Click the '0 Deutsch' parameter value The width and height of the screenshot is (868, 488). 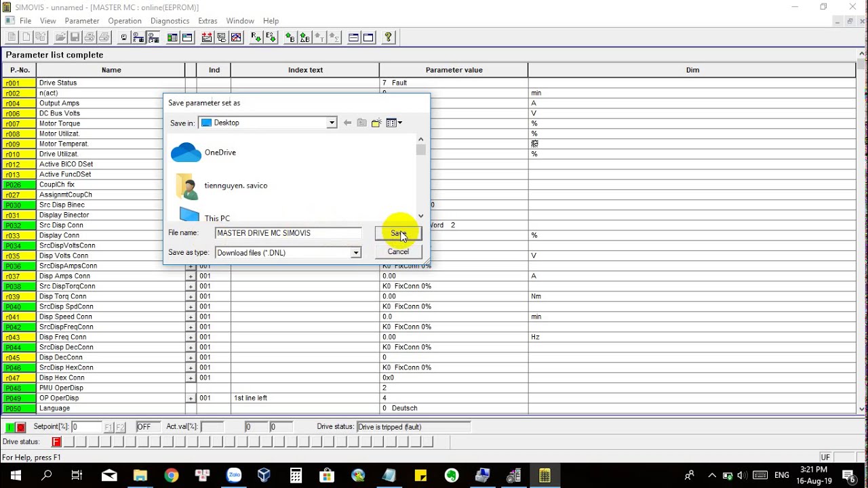pyautogui.click(x=400, y=408)
